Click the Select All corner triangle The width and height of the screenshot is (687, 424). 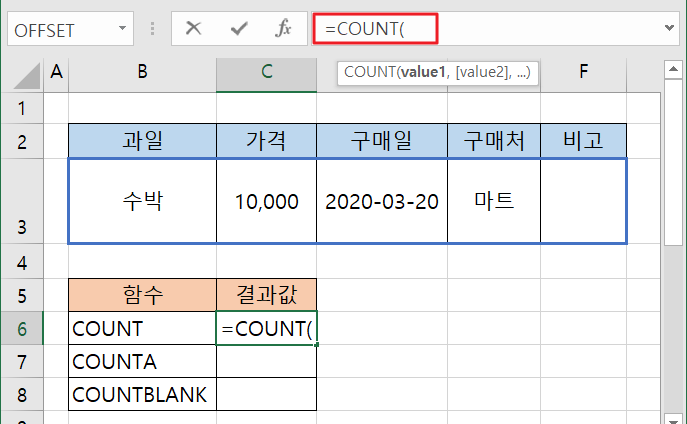27,75
